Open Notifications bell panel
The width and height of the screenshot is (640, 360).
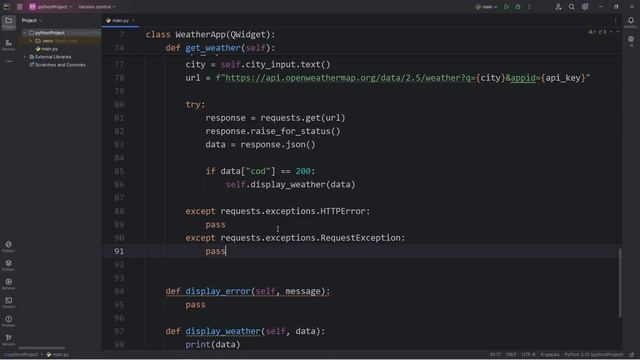[631, 22]
